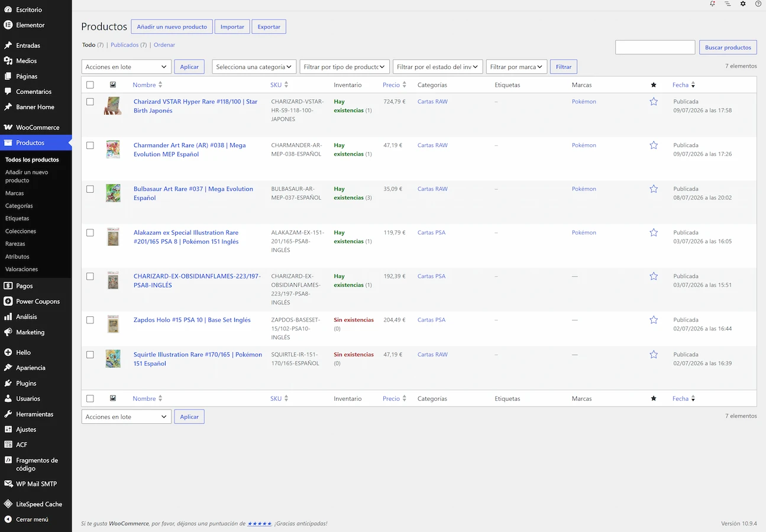Image resolution: width=766 pixels, height=532 pixels.
Task: Click the Plugins plug icon
Action: (8, 383)
